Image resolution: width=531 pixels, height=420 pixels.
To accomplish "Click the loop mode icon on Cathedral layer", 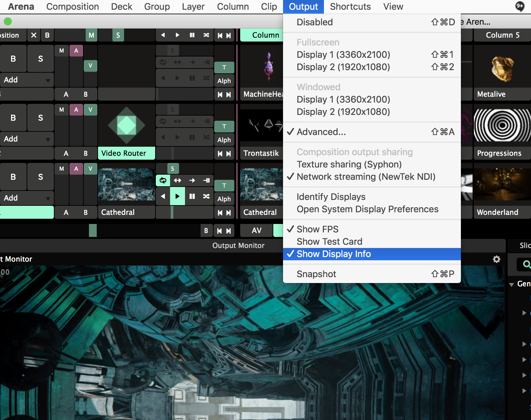I will click(163, 180).
